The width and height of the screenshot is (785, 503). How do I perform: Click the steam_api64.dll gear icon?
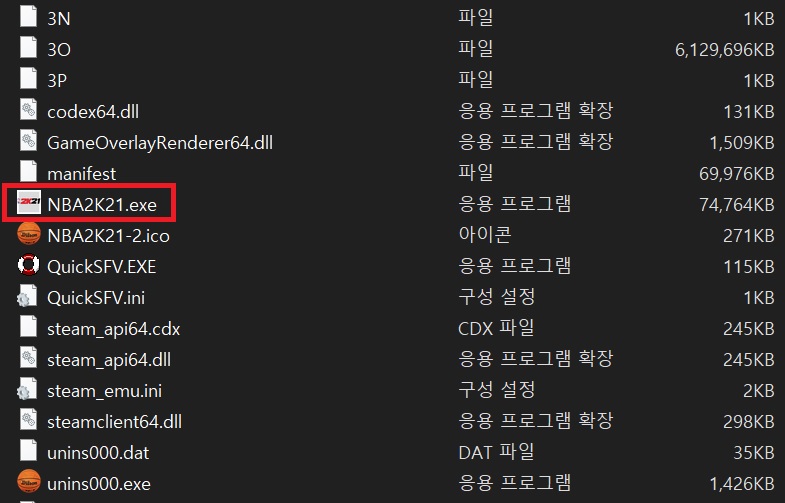(x=29, y=358)
